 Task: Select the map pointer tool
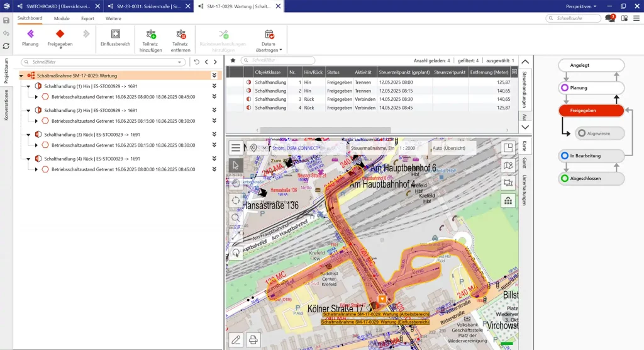click(236, 166)
